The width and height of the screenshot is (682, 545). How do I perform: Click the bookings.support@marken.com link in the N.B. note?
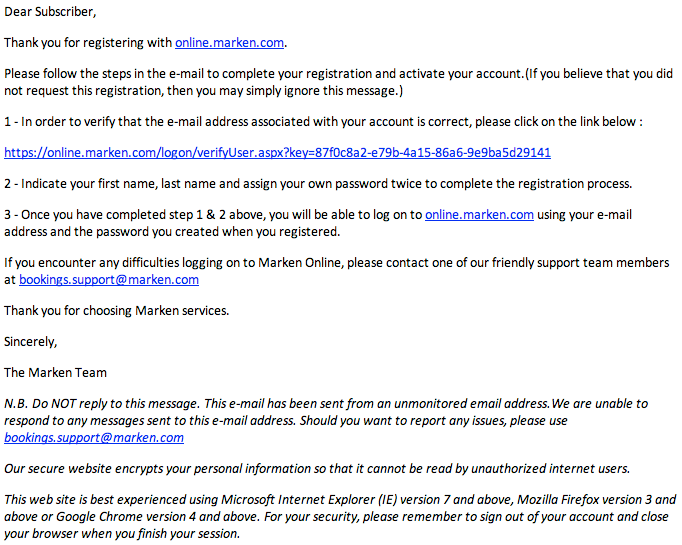[94, 438]
